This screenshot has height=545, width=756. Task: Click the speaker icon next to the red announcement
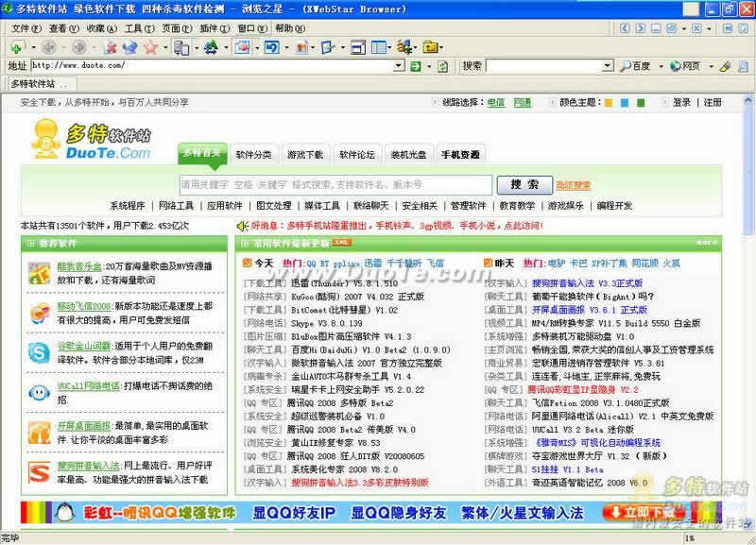243,226
